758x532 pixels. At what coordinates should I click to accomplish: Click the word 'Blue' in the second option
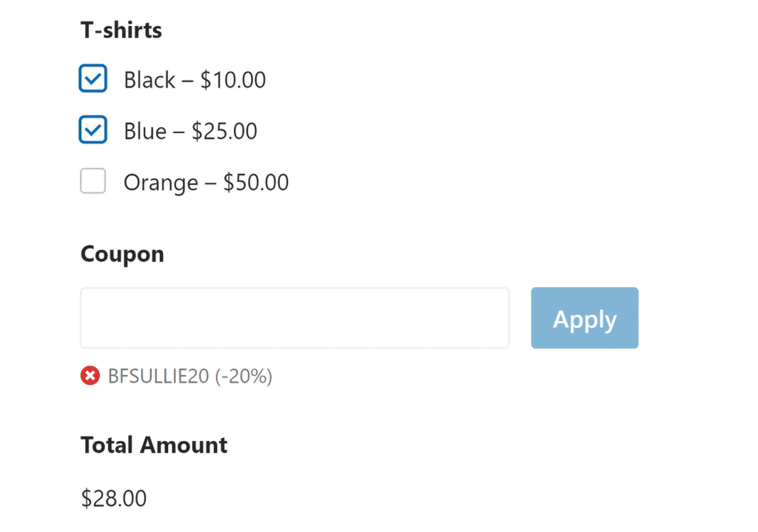(144, 132)
